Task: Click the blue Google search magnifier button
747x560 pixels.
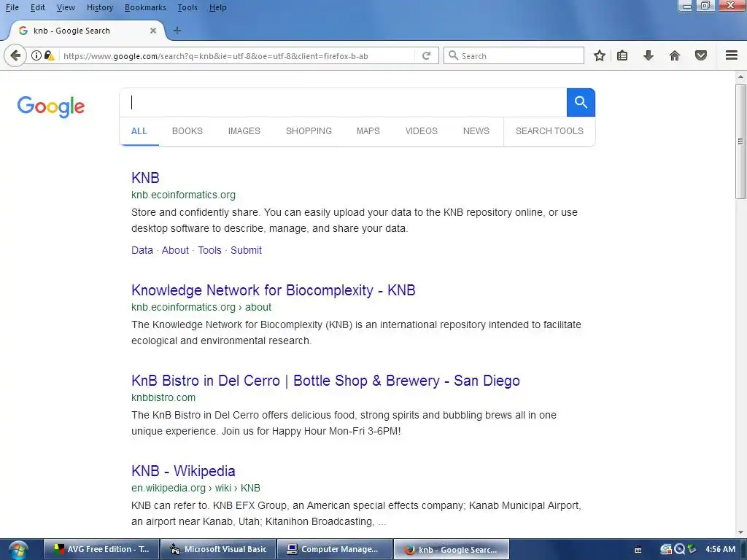Action: (581, 102)
